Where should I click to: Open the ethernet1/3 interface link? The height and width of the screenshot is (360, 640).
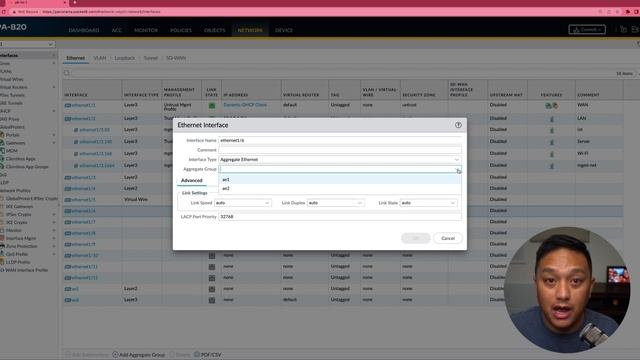[x=83, y=178]
